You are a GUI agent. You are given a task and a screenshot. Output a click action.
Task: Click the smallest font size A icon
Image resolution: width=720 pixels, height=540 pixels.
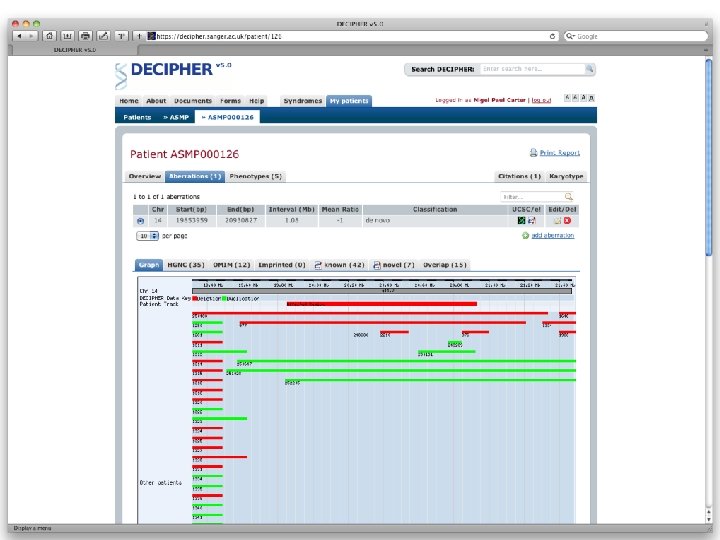point(567,98)
